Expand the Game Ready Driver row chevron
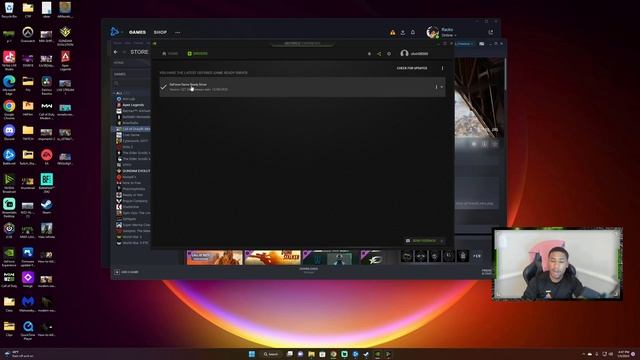 click(x=442, y=87)
